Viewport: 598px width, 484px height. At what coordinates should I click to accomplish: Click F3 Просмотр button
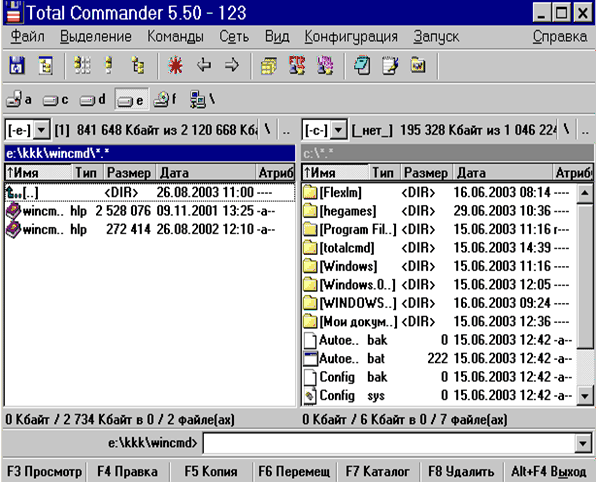(44, 472)
